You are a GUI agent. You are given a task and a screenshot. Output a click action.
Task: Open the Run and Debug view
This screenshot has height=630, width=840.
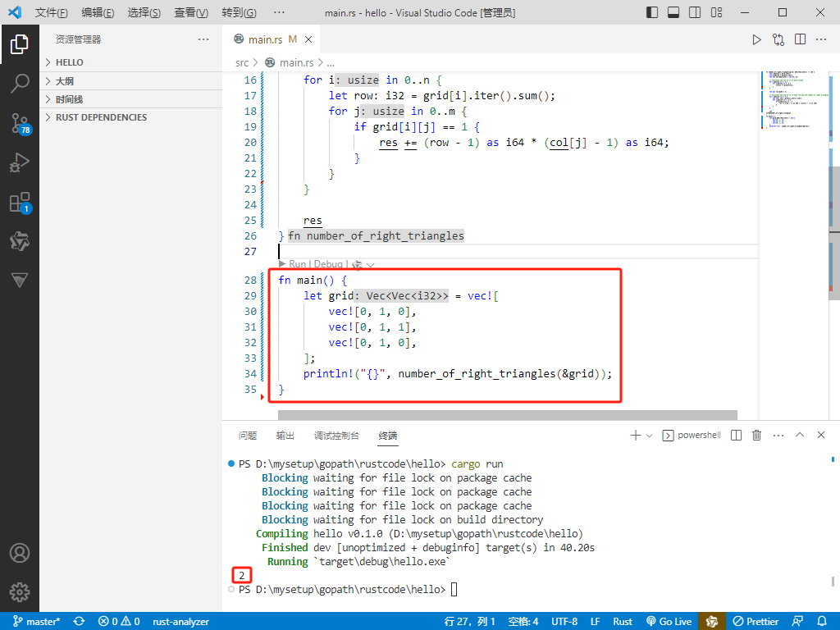[20, 162]
